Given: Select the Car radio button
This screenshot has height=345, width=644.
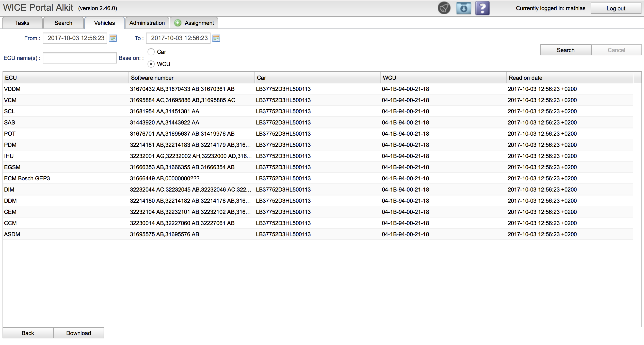Looking at the screenshot, I should (x=151, y=52).
